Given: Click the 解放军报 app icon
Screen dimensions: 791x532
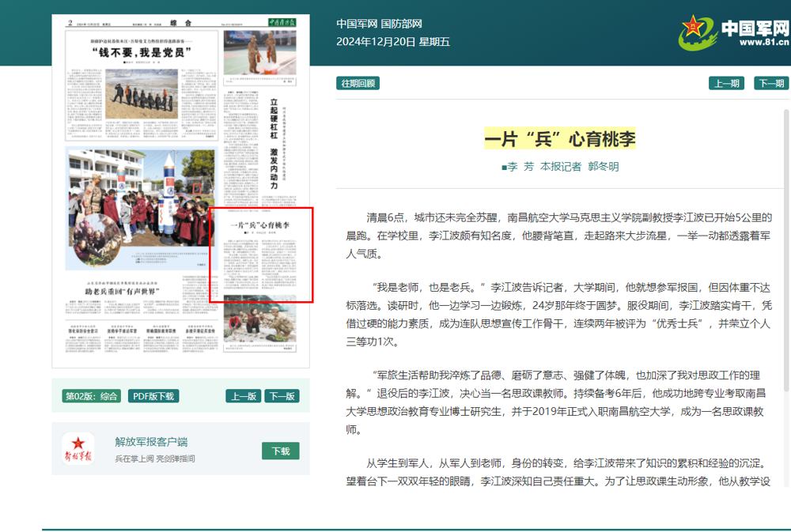Looking at the screenshot, I should pos(78,447).
